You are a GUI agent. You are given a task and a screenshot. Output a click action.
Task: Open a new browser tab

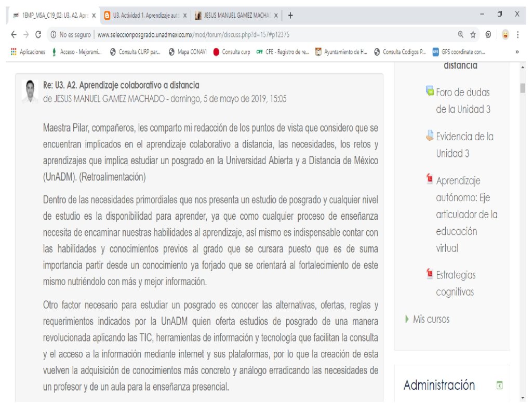click(290, 15)
